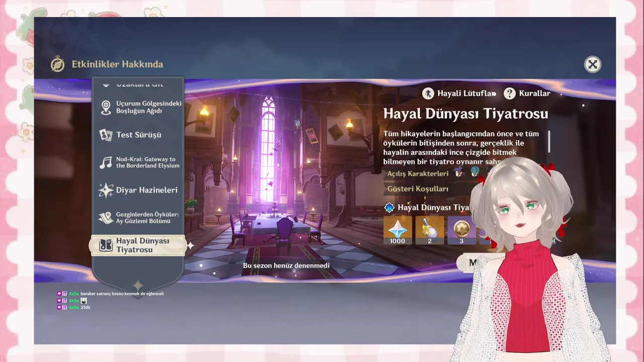Open Hayali Lütuflar
The width and height of the screenshot is (644, 362).
459,94
